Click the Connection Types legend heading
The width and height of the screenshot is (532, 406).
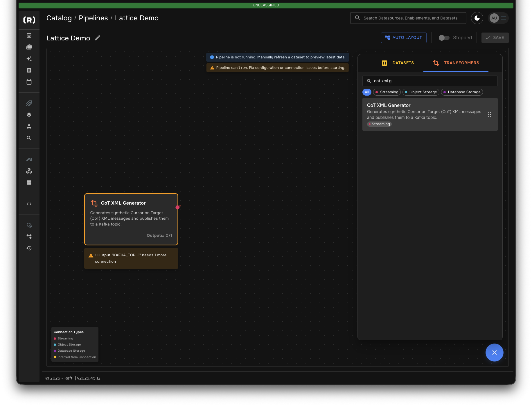click(x=69, y=332)
